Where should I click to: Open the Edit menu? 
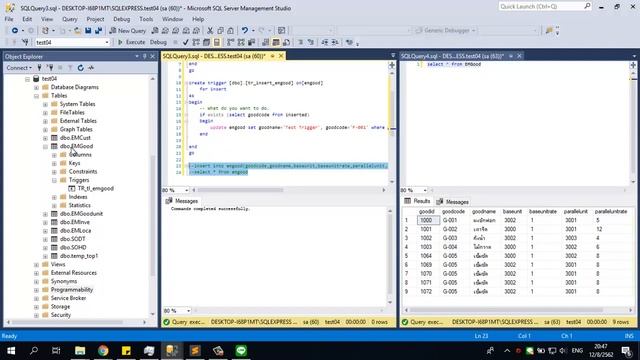pyautogui.click(x=27, y=19)
